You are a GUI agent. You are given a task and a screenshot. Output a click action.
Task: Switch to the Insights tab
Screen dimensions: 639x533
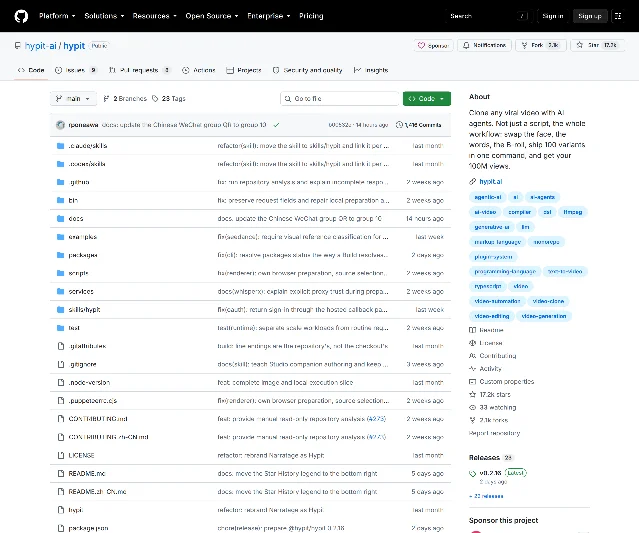(371, 70)
